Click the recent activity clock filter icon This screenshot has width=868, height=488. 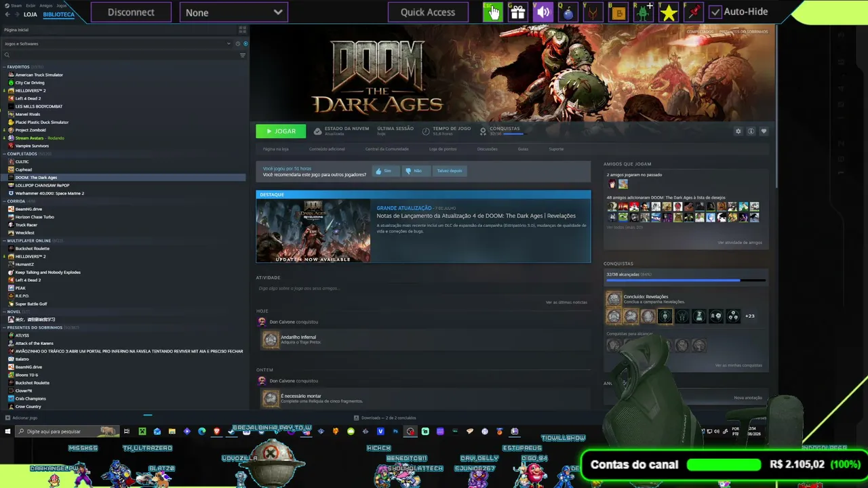click(x=238, y=43)
